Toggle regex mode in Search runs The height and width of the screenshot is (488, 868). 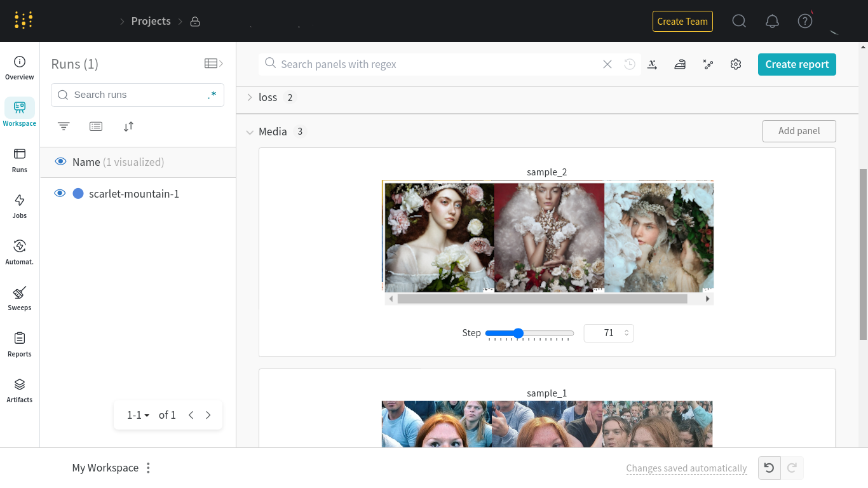tap(212, 95)
